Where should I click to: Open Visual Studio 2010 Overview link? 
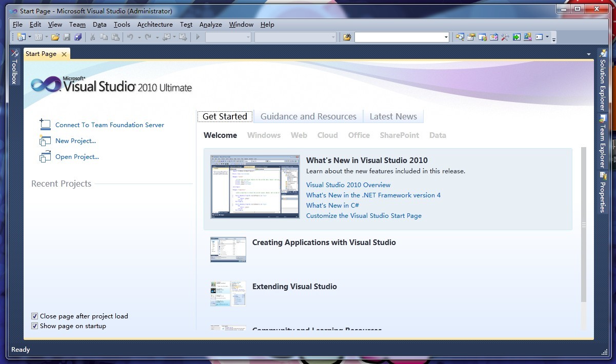[x=348, y=185]
